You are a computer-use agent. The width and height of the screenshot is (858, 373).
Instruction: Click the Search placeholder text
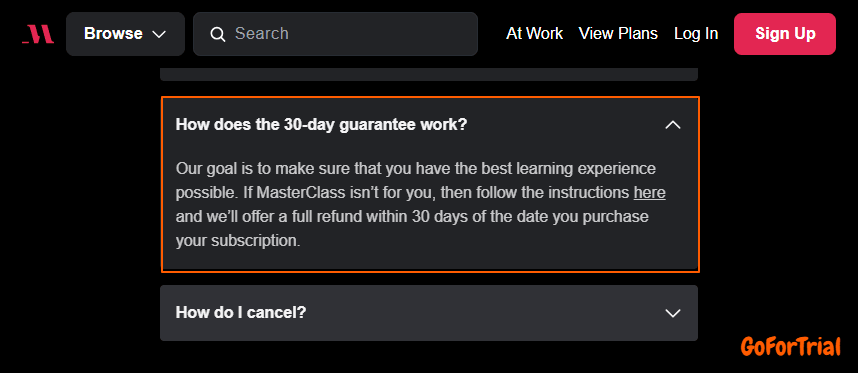[x=262, y=34]
